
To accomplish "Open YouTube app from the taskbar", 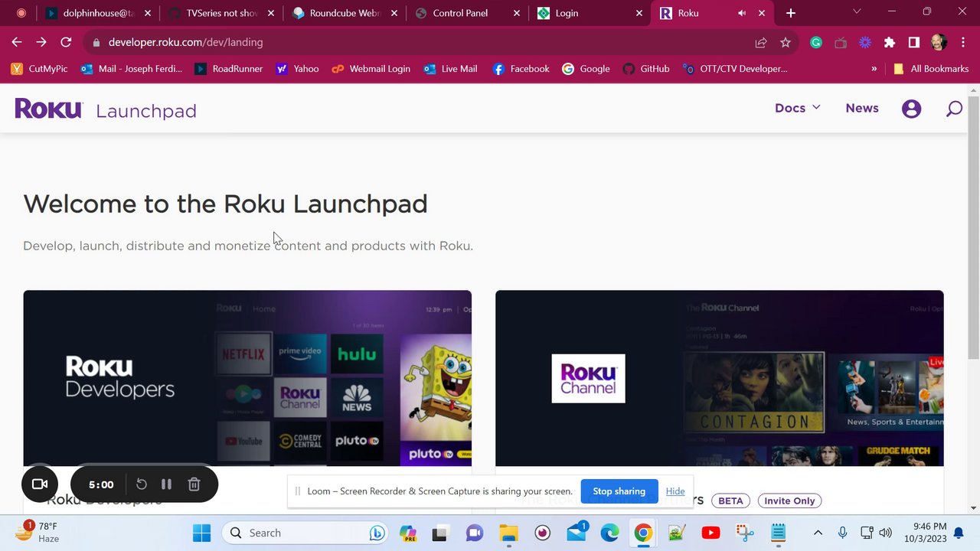I will pos(710,533).
